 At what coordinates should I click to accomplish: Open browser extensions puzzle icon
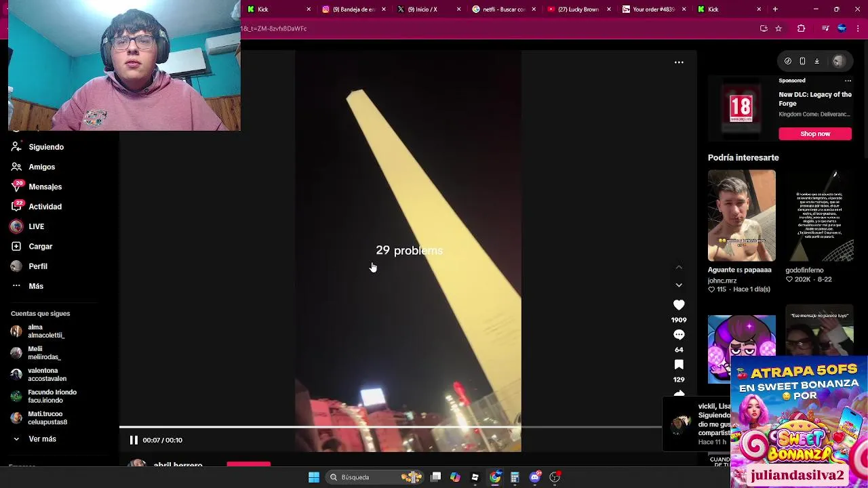(x=801, y=28)
